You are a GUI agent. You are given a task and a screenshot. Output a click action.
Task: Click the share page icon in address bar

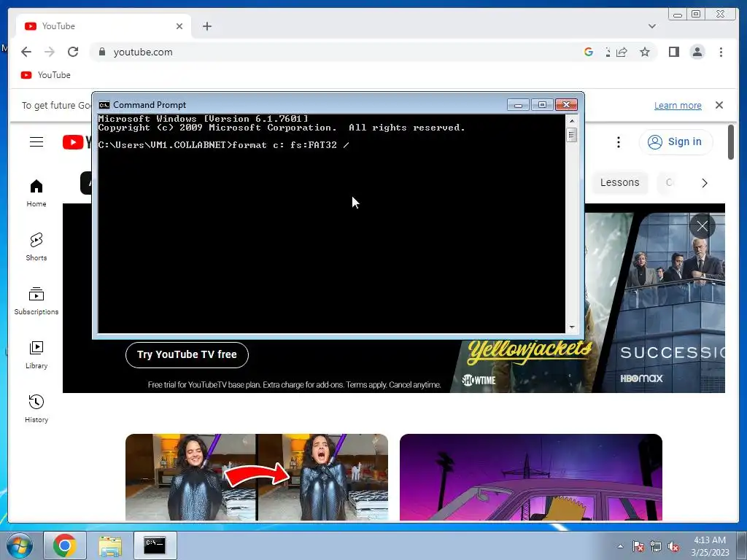(x=622, y=52)
